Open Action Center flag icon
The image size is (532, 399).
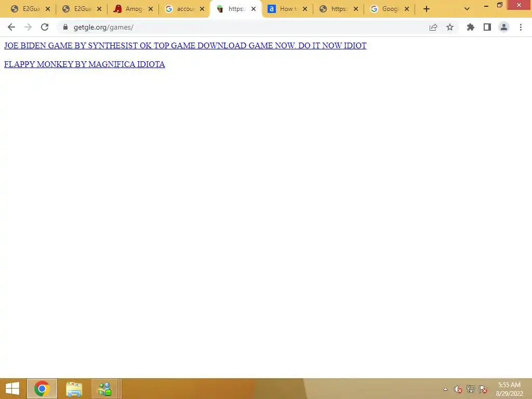coord(483,389)
